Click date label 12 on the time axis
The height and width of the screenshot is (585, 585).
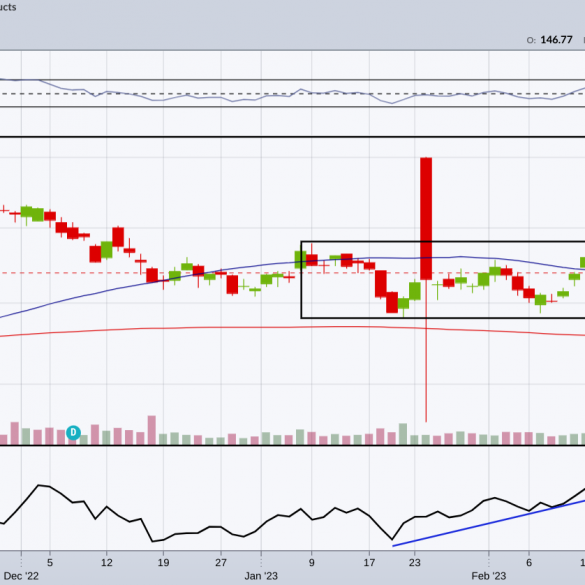[x=107, y=562]
